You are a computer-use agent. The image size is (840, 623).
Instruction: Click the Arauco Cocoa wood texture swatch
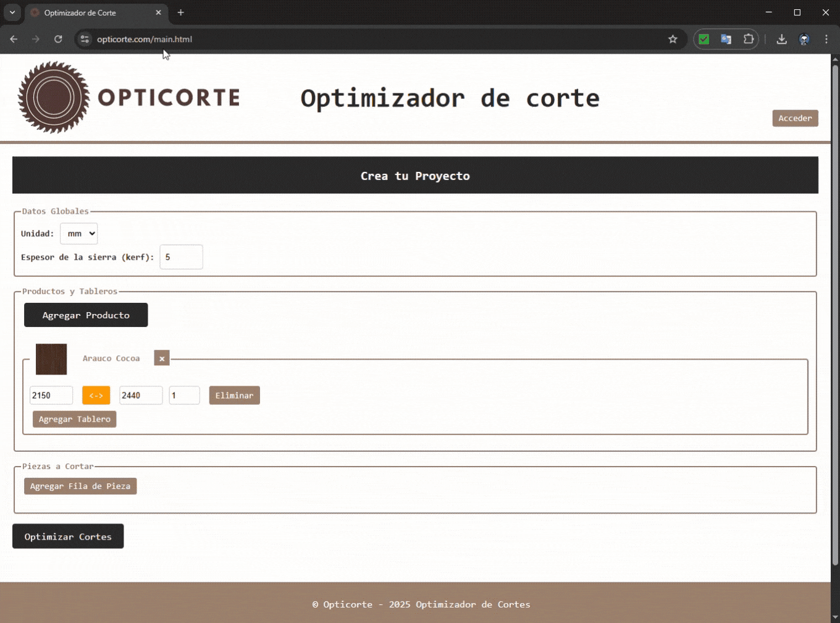pyautogui.click(x=51, y=359)
